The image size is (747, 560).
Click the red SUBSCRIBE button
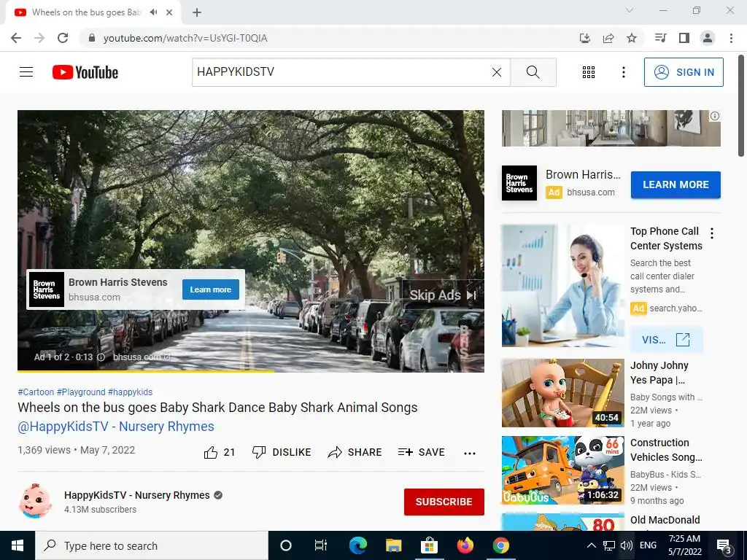[x=444, y=502]
